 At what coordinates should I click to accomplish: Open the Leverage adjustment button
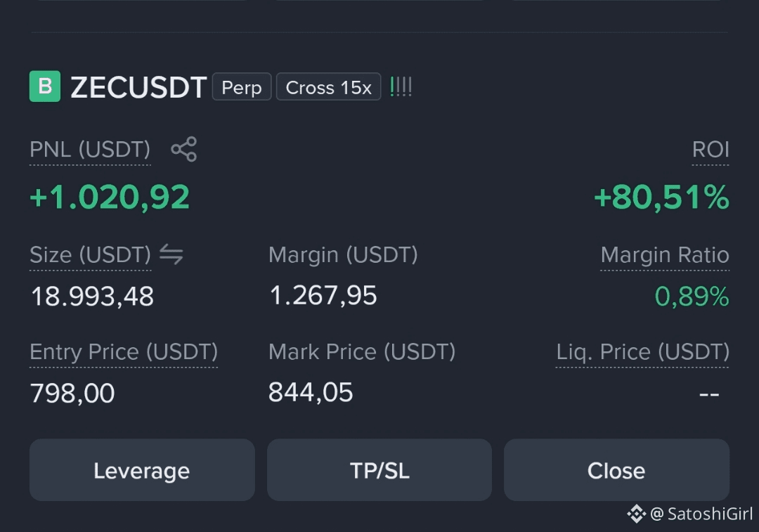click(142, 470)
